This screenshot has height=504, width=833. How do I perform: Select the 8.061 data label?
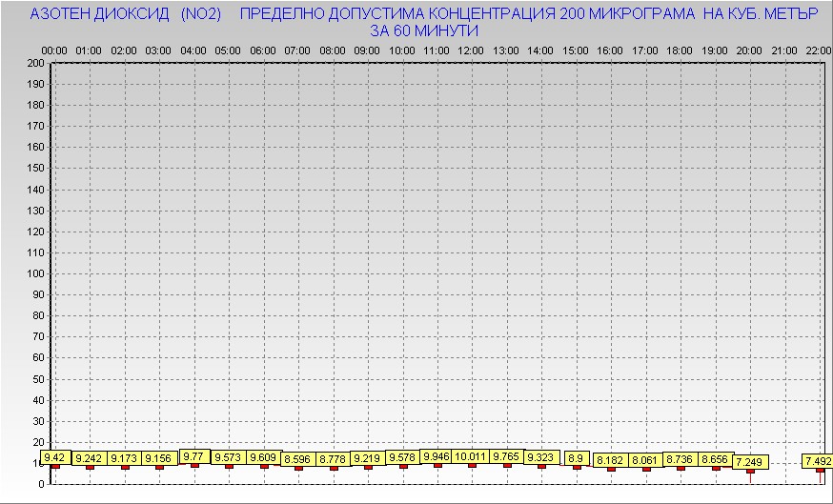(x=645, y=460)
